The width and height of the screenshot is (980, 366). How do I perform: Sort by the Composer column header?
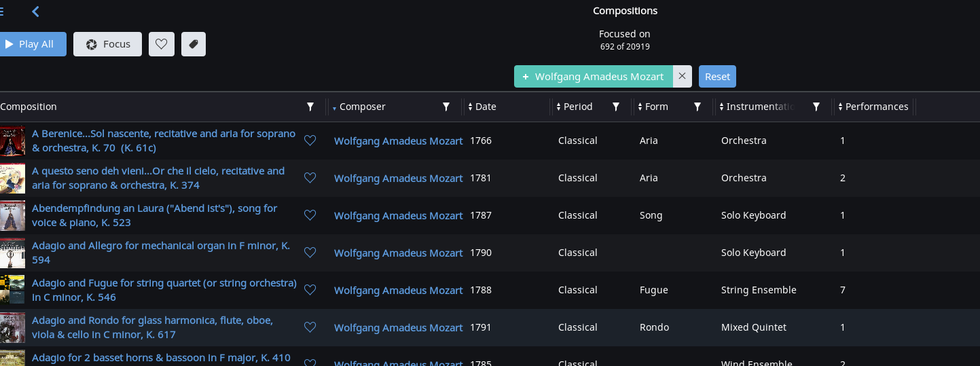pos(362,107)
